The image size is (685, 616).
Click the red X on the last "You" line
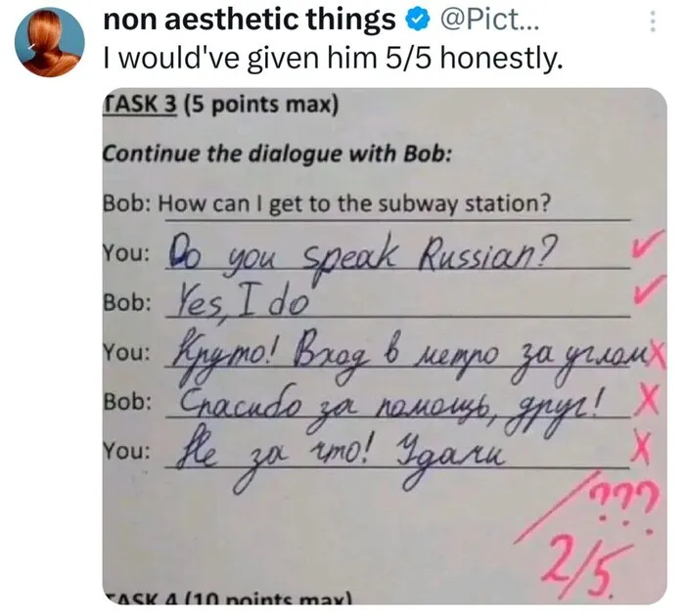tap(642, 448)
